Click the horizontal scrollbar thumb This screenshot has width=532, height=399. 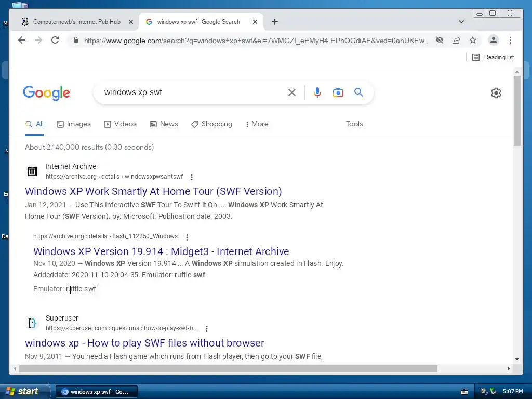229,368
